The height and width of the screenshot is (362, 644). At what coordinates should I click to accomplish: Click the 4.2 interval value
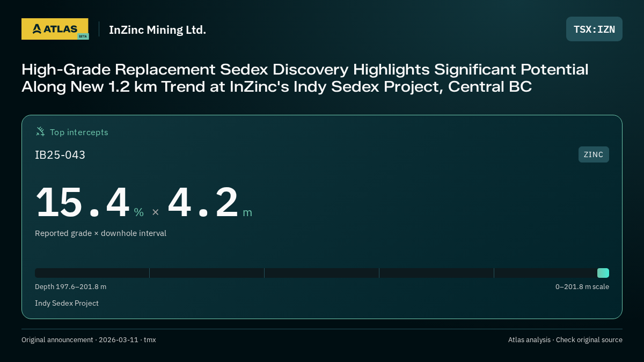pyautogui.click(x=203, y=202)
